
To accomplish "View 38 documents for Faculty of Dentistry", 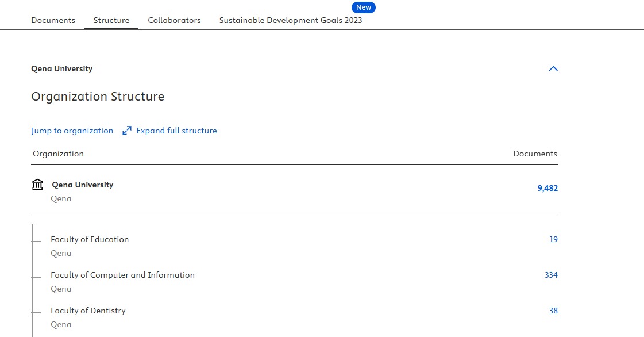I will pos(553,311).
